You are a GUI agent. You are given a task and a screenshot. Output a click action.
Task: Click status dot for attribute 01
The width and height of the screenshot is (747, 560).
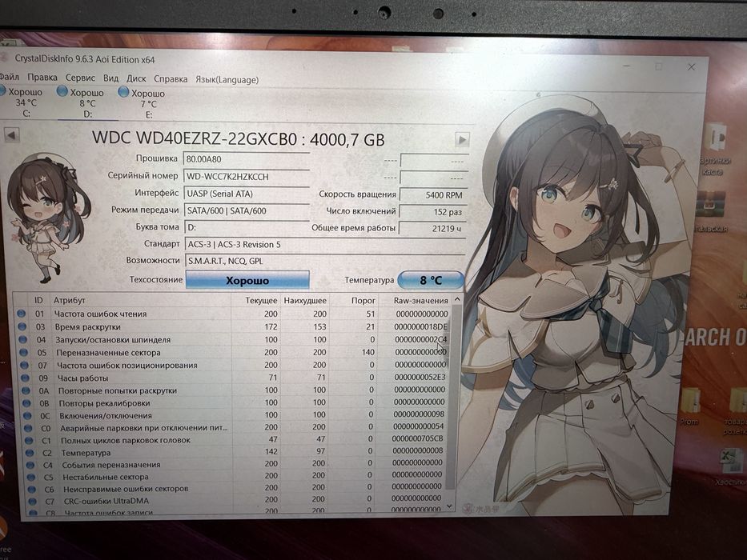tap(21, 314)
